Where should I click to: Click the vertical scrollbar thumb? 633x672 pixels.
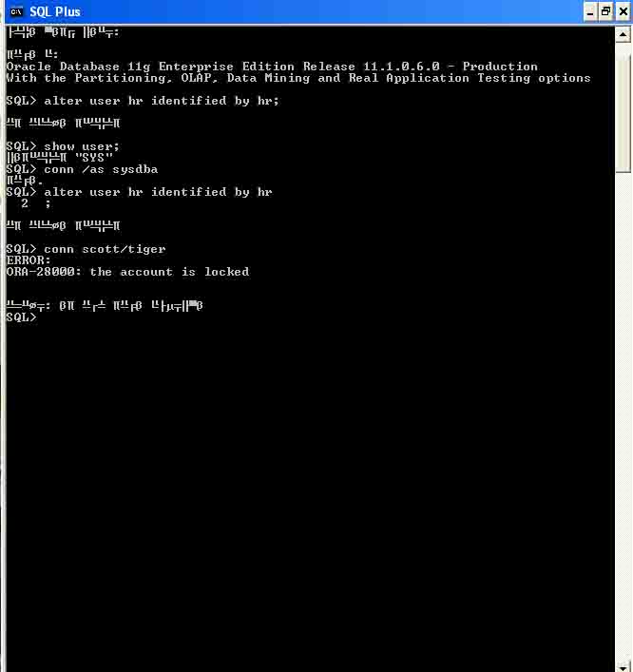pos(623,107)
